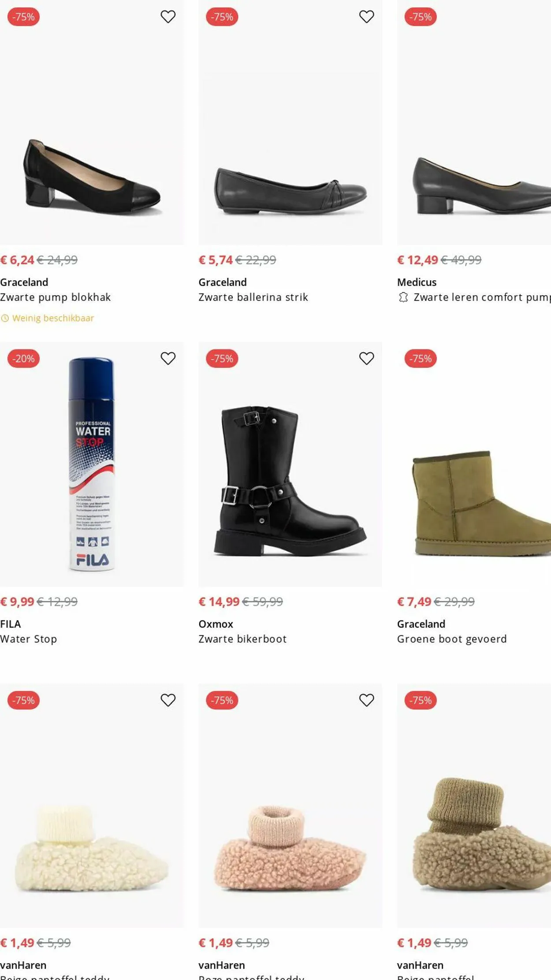Click the Groene boot gevoerd title

coord(452,639)
